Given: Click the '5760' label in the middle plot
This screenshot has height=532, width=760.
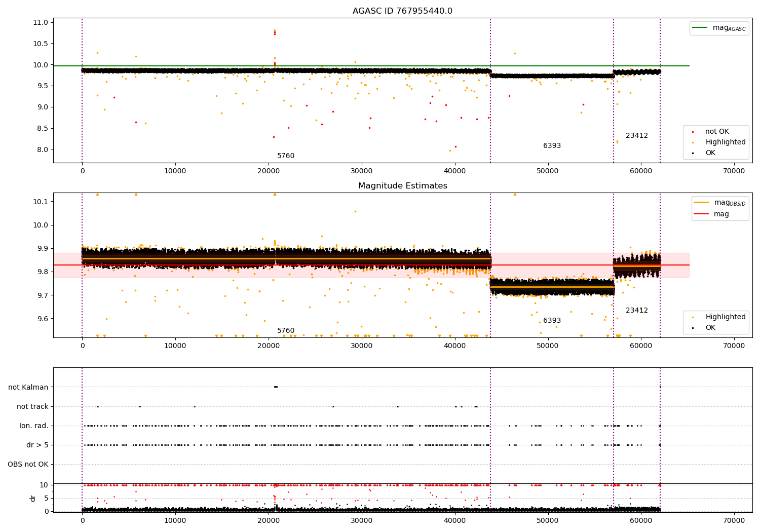Looking at the screenshot, I should click(x=286, y=331).
